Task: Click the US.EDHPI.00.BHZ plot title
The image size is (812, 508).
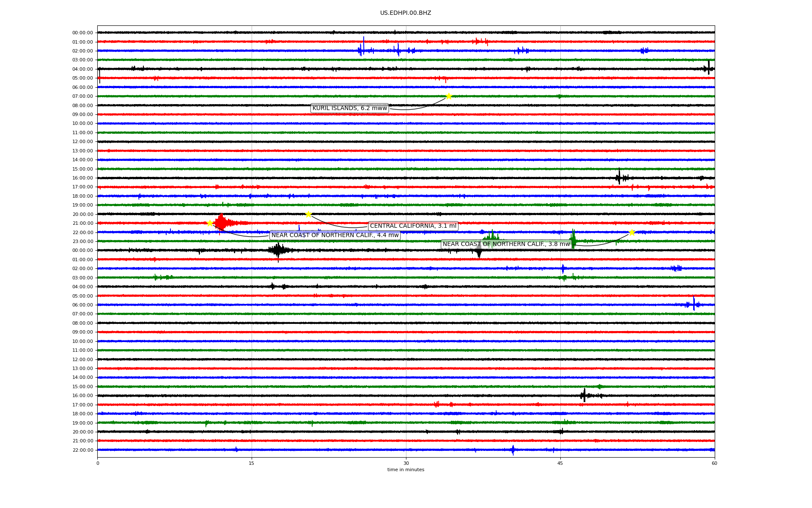Action: pyautogui.click(x=405, y=13)
